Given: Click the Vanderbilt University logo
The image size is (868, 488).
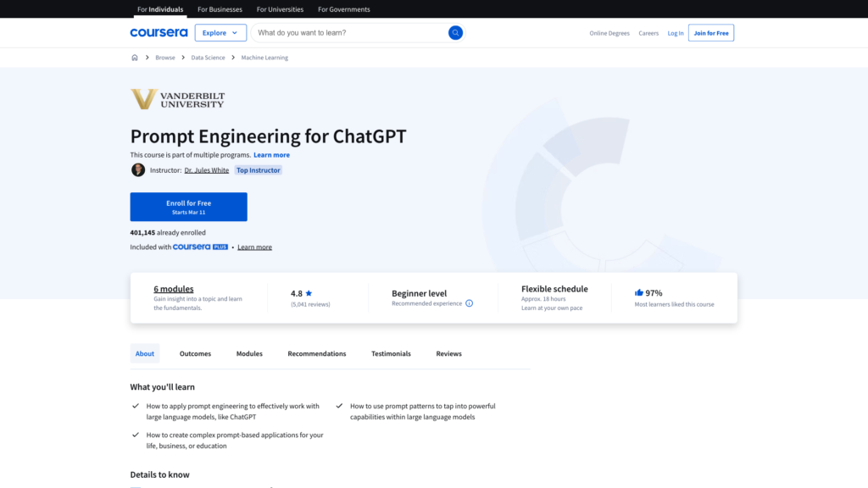Looking at the screenshot, I should tap(177, 99).
